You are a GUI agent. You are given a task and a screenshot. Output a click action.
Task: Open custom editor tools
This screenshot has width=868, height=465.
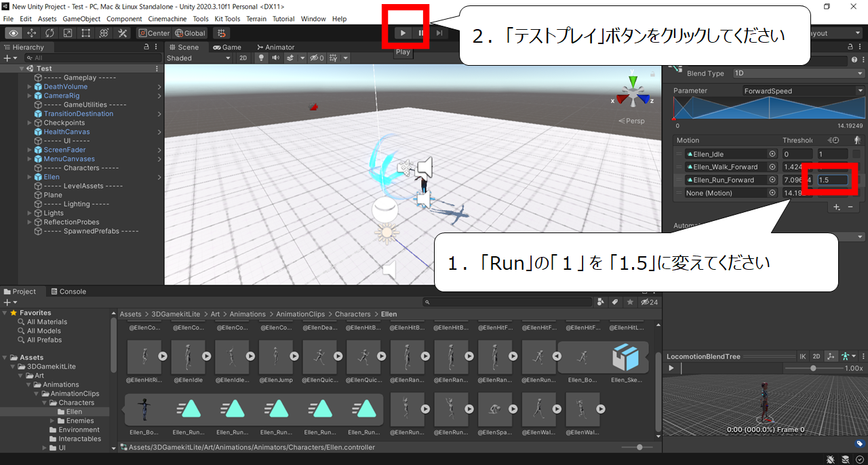(123, 33)
